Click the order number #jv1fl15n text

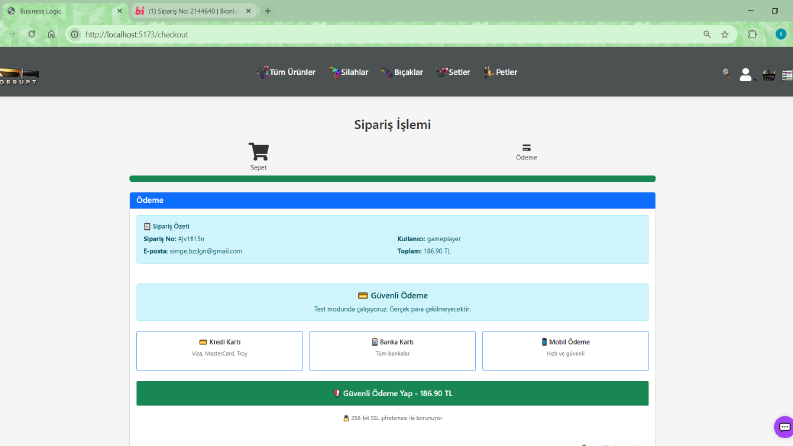[x=191, y=239]
